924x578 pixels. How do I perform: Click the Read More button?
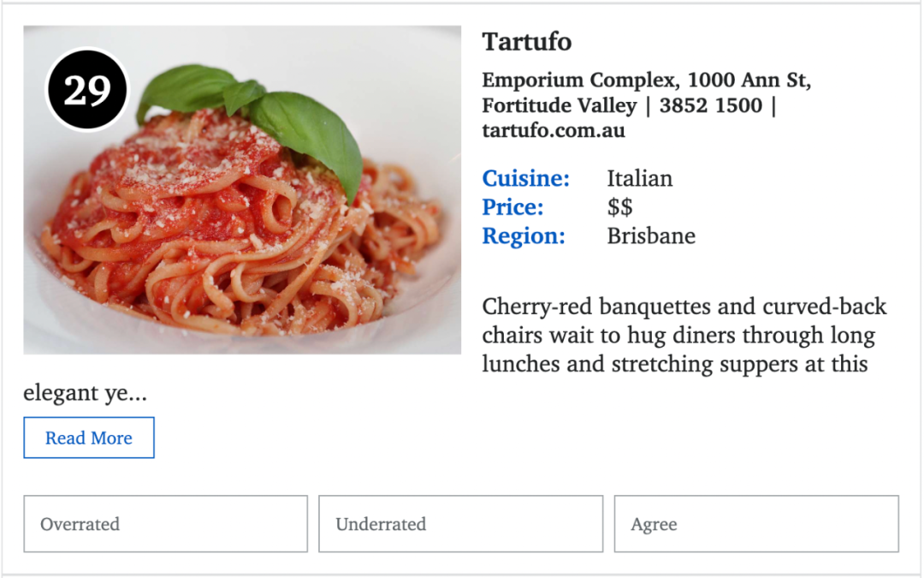(89, 438)
